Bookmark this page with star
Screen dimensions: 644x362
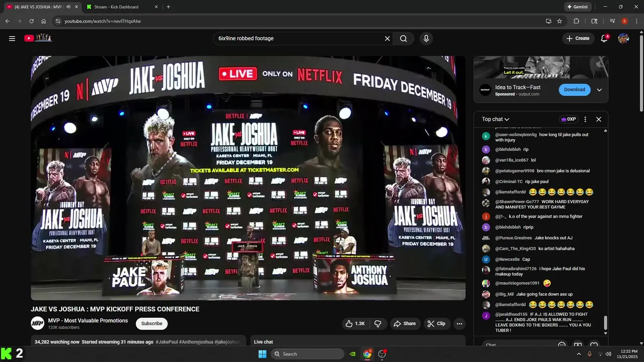559,21
